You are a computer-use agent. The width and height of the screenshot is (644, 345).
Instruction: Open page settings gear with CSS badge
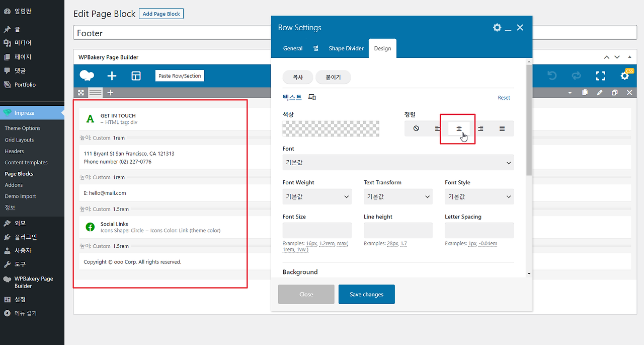[x=625, y=75]
